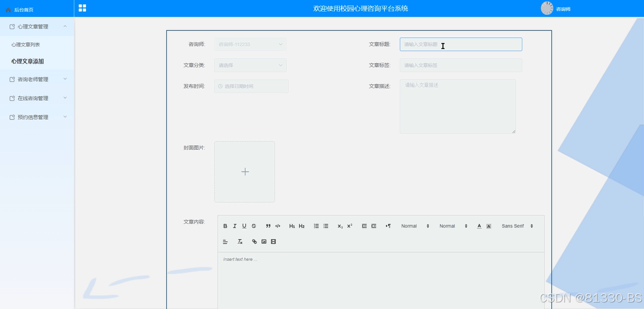Screen dimensions: 644x309
Task: Apply Heading 1 format
Action: (292, 226)
